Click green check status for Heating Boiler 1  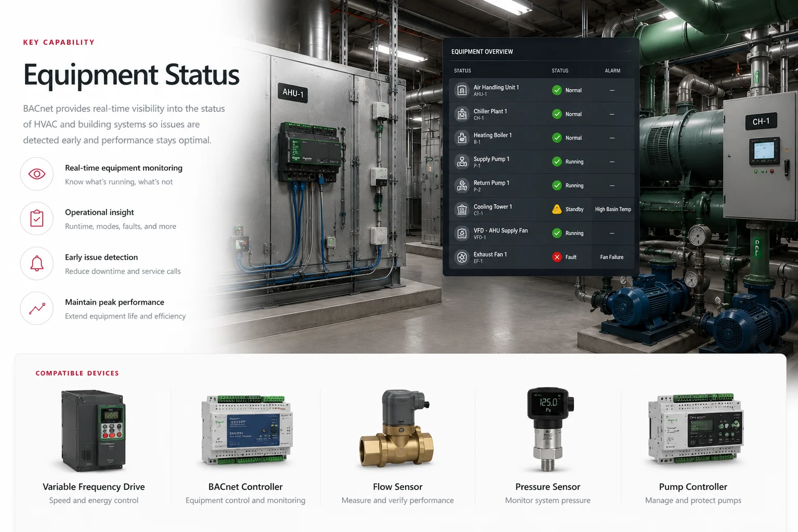557,138
